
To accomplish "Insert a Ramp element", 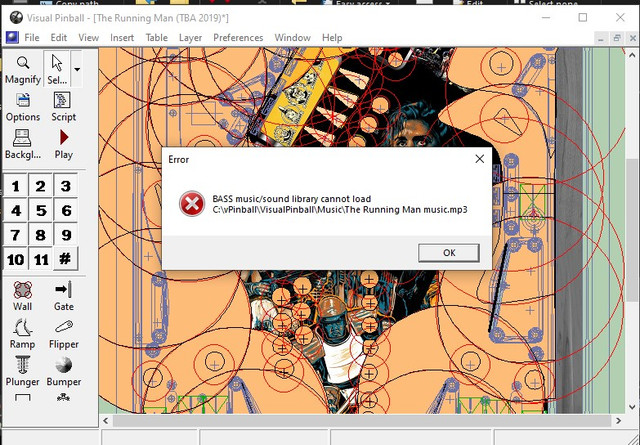I will pos(23,334).
